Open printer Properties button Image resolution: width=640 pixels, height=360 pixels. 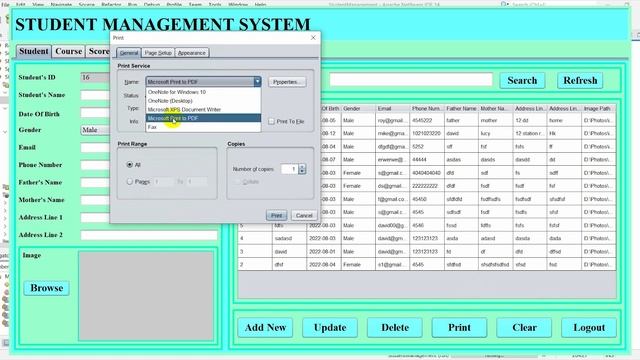(x=287, y=82)
